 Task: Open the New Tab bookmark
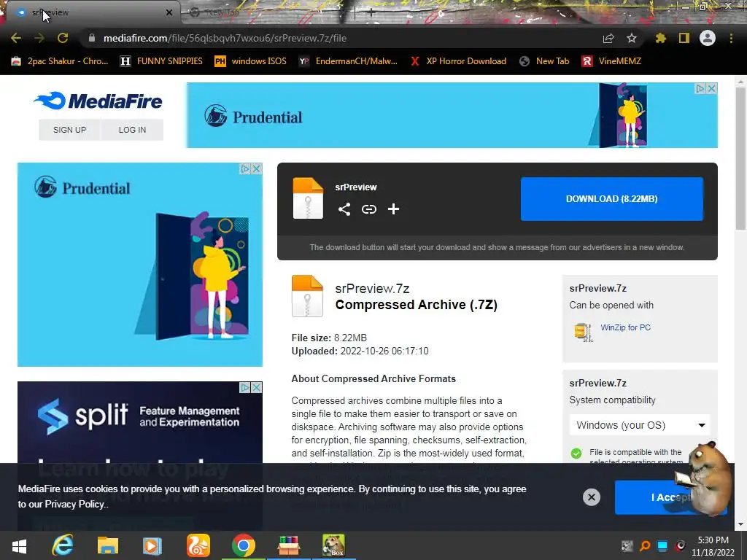point(544,61)
